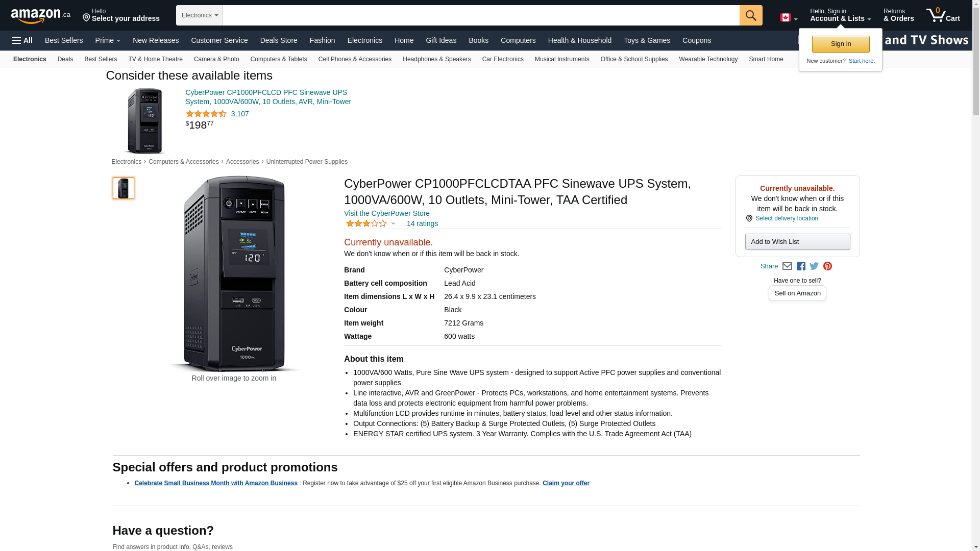Click the yellow Sign in button
Viewport: 980px width, 551px height.
coord(841,44)
